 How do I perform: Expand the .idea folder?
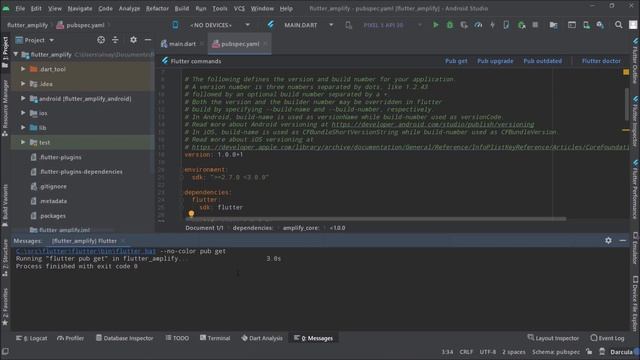[x=23, y=84]
